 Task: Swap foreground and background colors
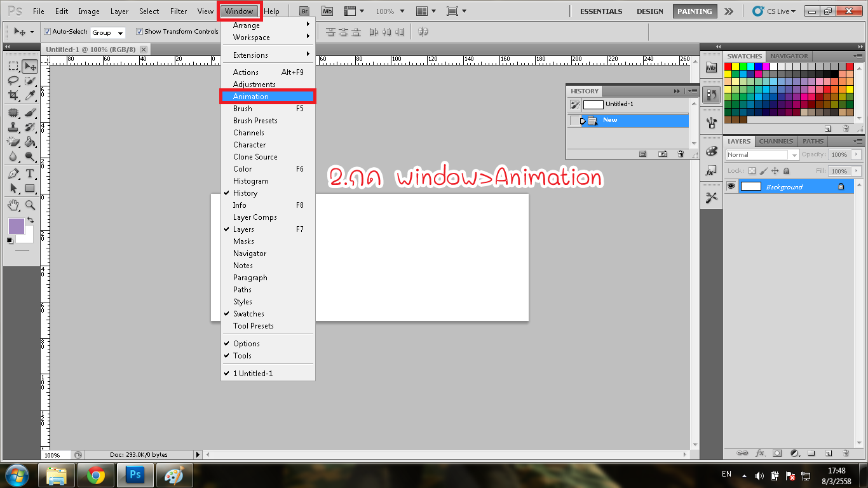[30, 220]
